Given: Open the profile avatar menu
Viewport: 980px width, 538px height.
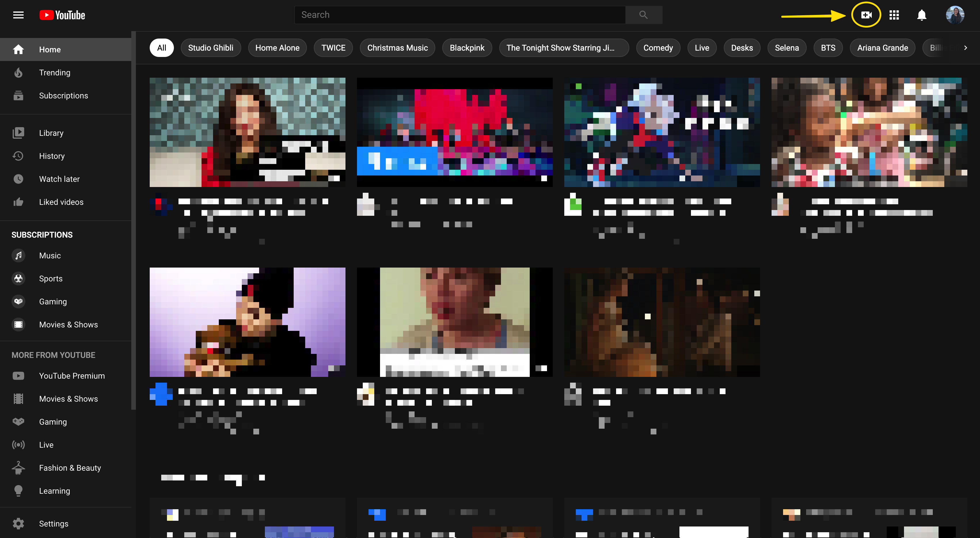Looking at the screenshot, I should pyautogui.click(x=955, y=15).
